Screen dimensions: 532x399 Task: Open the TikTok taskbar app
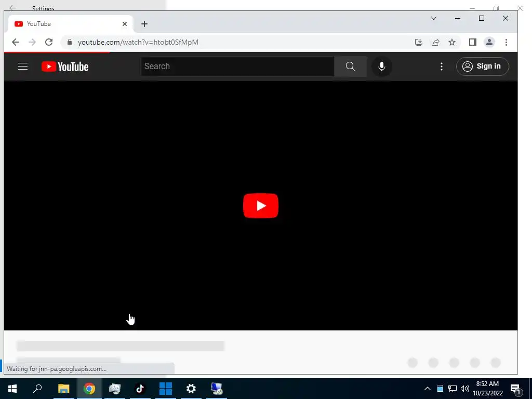(140, 389)
